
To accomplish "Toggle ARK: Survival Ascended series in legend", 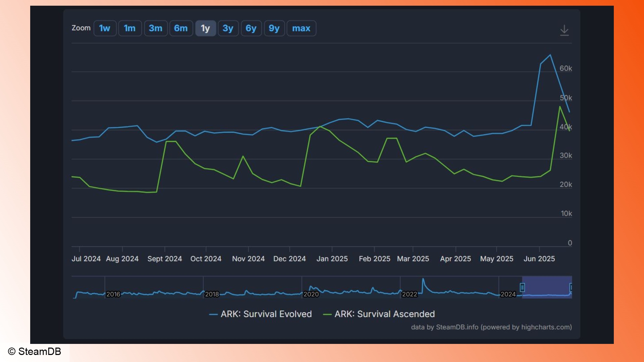I will pos(379,314).
